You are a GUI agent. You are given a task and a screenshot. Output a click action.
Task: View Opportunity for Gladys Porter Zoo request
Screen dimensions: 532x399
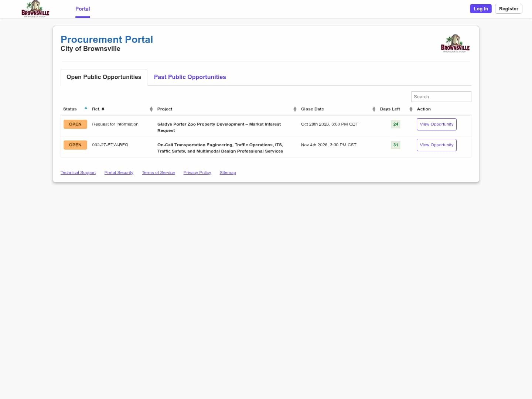pos(436,124)
